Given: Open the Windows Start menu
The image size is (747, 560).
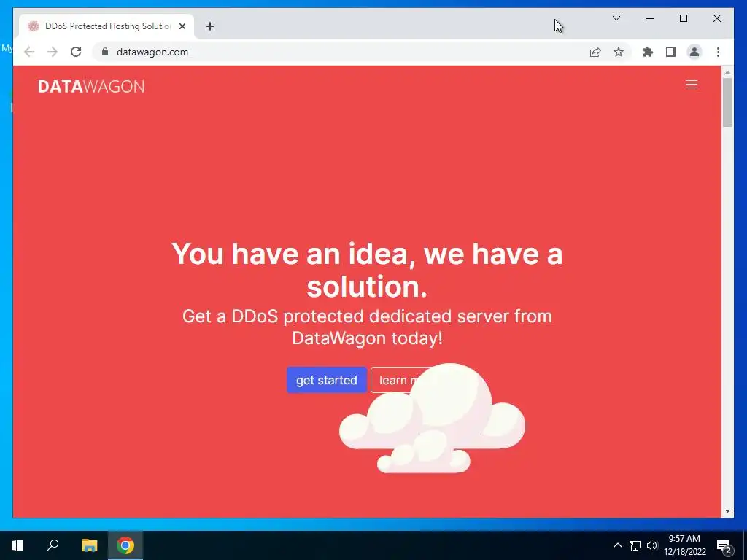Looking at the screenshot, I should tap(18, 545).
